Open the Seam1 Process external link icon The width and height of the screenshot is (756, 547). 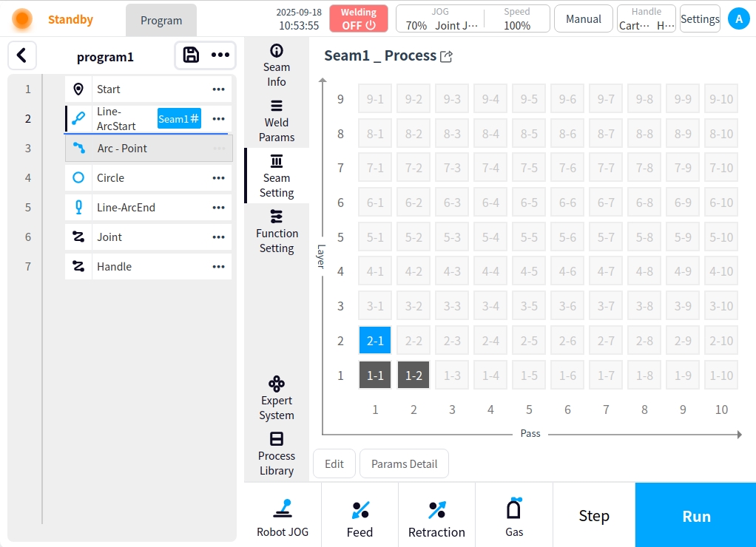click(446, 57)
